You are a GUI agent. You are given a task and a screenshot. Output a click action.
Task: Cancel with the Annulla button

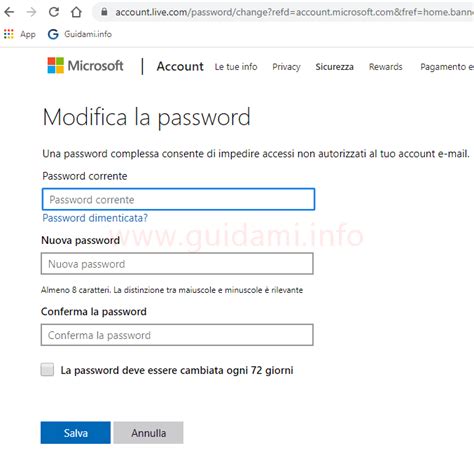148,433
